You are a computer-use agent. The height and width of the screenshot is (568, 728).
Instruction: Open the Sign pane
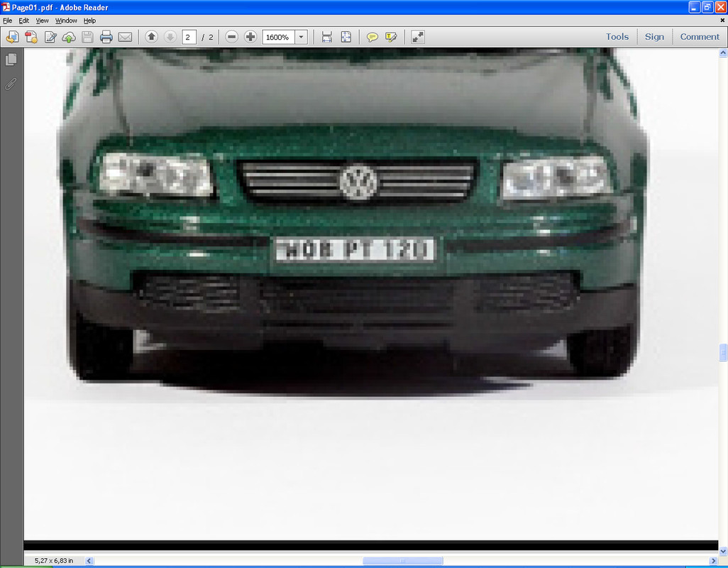coord(654,37)
